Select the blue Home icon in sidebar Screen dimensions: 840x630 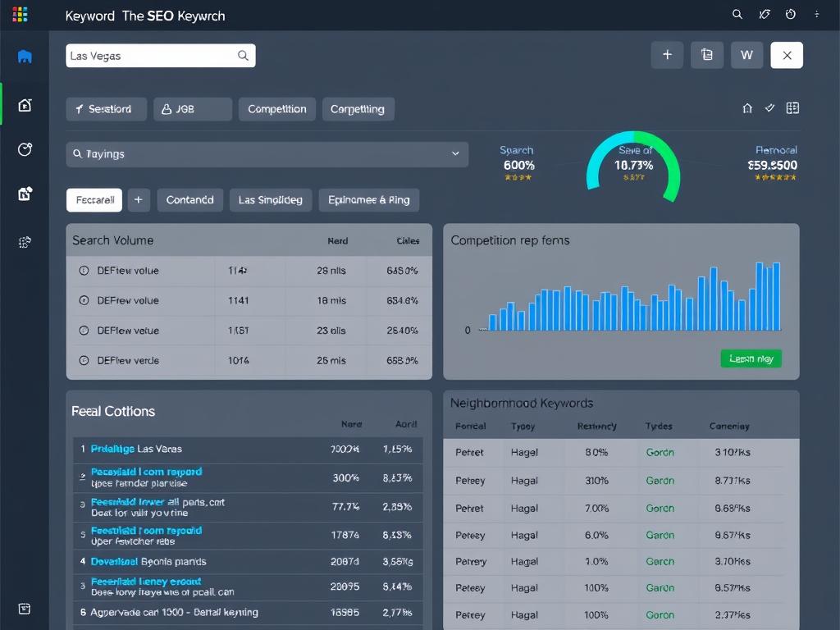pyautogui.click(x=24, y=57)
